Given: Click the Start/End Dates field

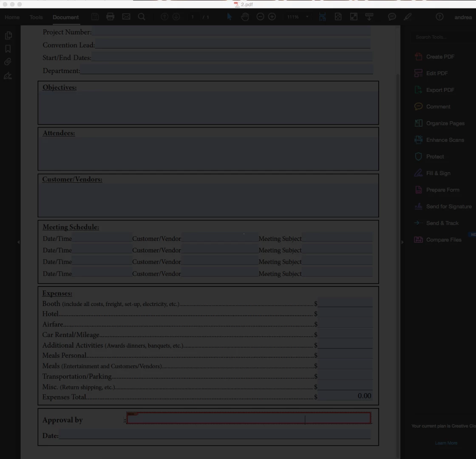Looking at the screenshot, I should click(232, 57).
